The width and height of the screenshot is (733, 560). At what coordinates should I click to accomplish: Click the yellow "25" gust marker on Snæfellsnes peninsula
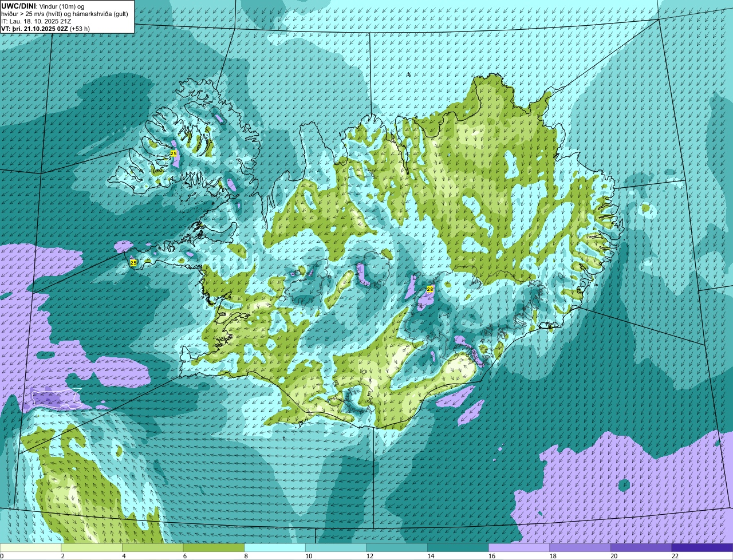pyautogui.click(x=133, y=263)
